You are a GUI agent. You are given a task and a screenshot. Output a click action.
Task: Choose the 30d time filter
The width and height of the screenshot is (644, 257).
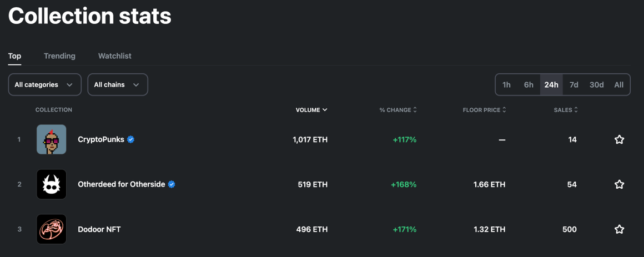[x=596, y=84]
